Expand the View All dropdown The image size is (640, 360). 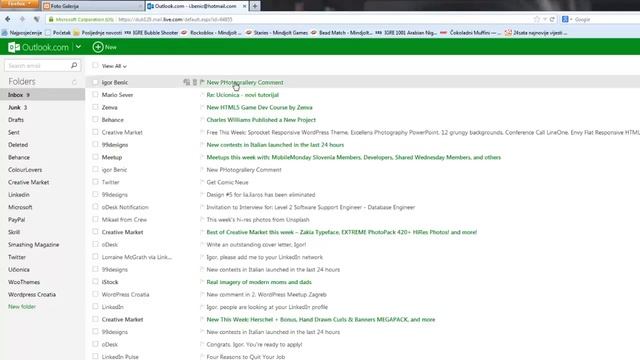[114, 66]
